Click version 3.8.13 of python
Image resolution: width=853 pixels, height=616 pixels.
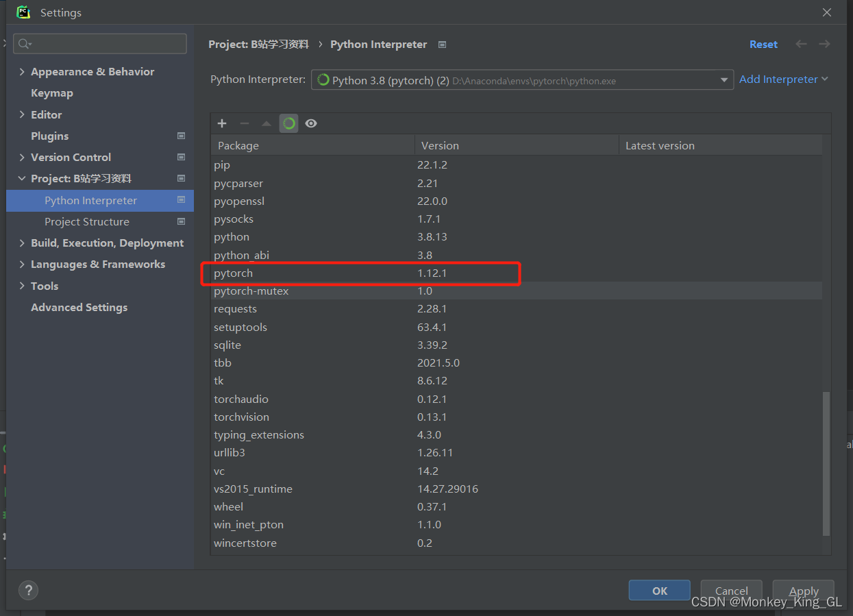click(432, 236)
